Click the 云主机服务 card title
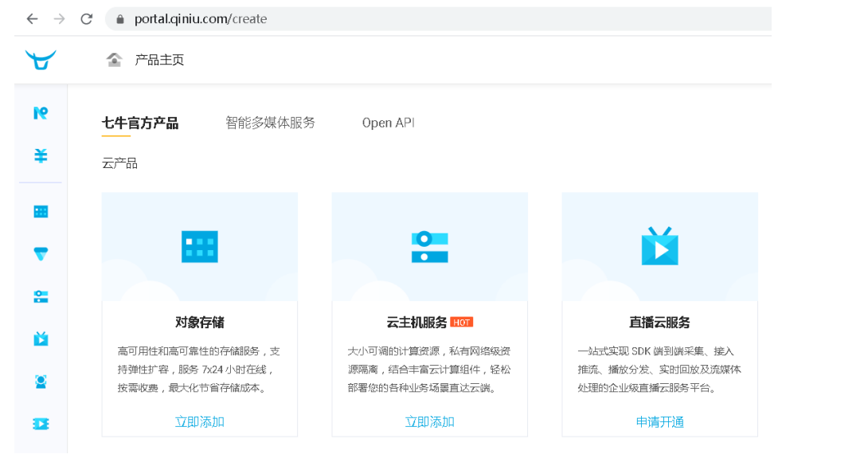 pos(416,323)
